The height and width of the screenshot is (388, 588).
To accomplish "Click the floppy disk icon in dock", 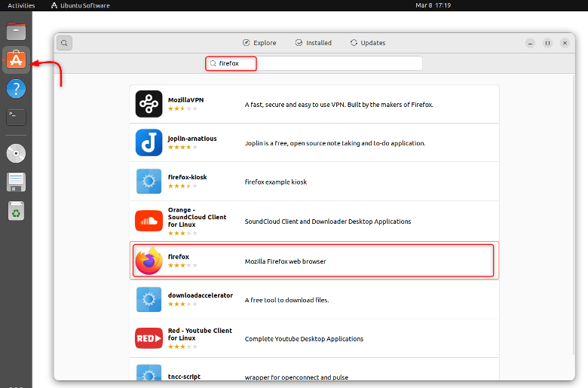I will (x=16, y=182).
